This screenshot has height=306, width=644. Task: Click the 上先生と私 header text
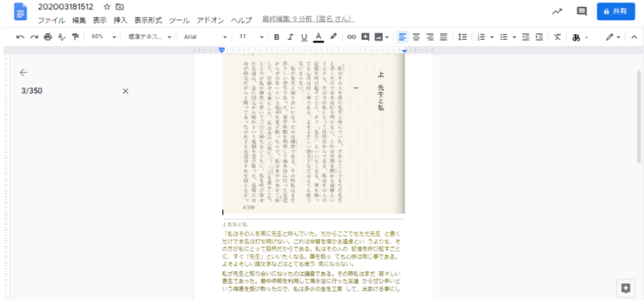pos(234,225)
